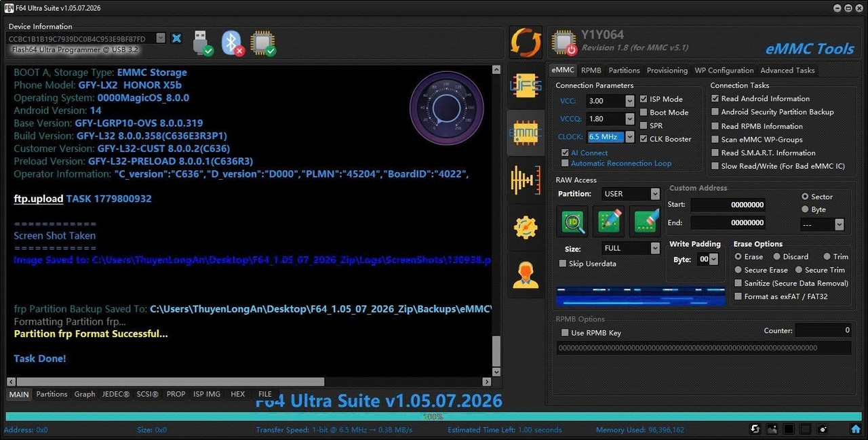Click the RAW Access erase icon

tap(645, 222)
